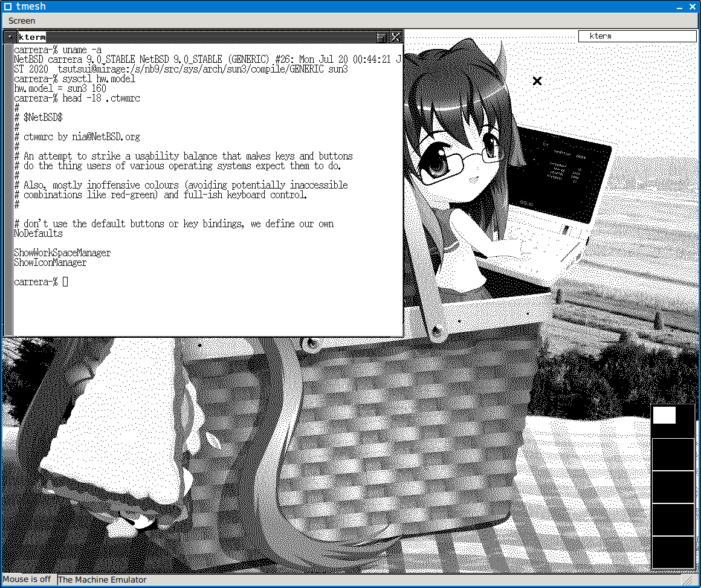Viewport: 701px width, 588px height.
Task: Click the 'ShowIconManager' line in kterm
Action: pos(50,262)
